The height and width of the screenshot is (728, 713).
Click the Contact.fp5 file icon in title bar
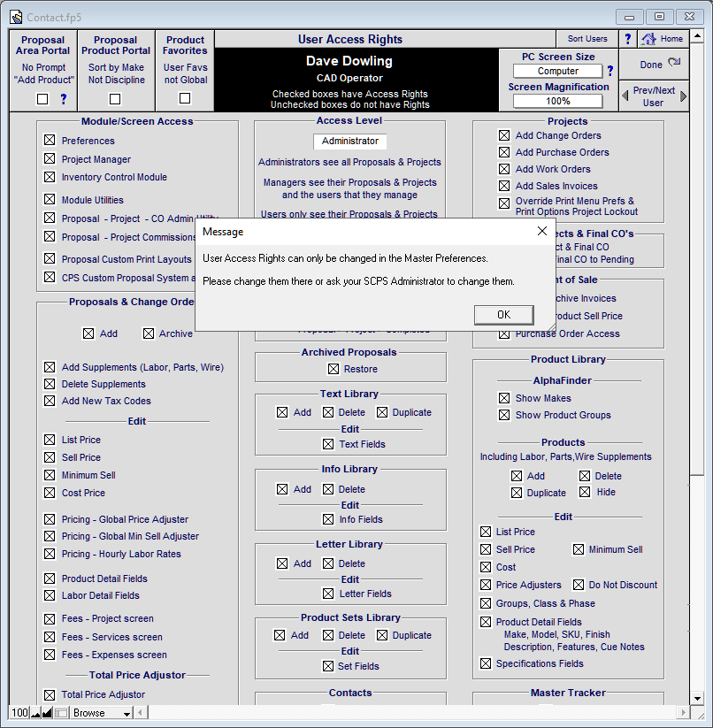click(x=16, y=17)
